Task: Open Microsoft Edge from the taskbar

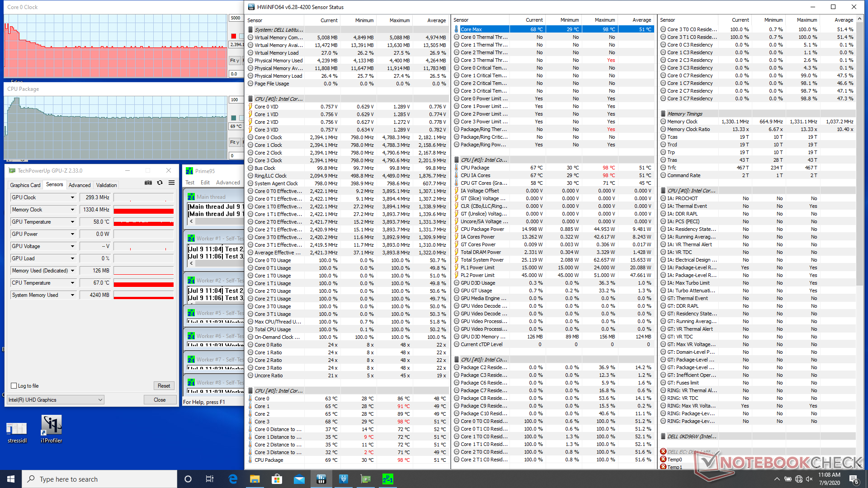Action: pyautogui.click(x=233, y=479)
